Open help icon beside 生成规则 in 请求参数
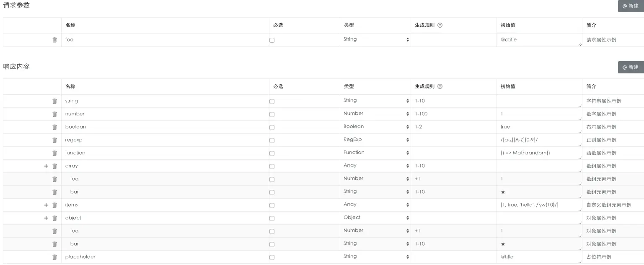644x265 pixels. [440, 25]
